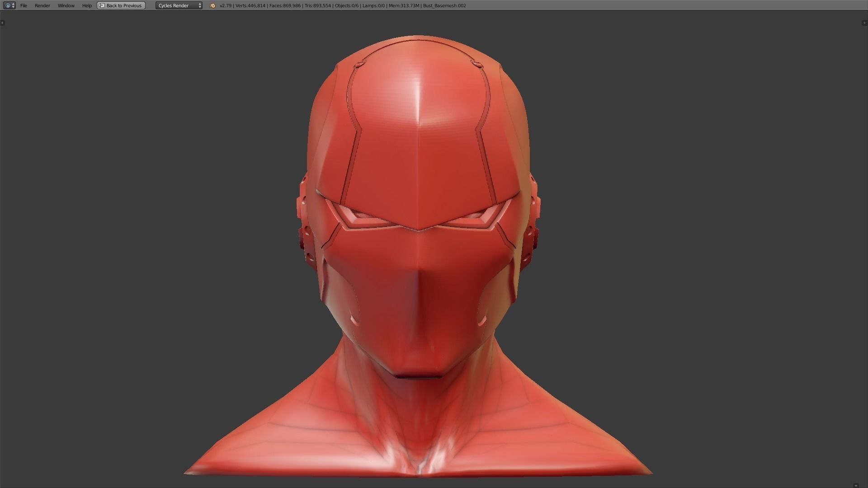Click the Verts:446,814 statistic
The height and width of the screenshot is (488, 868).
click(x=250, y=6)
